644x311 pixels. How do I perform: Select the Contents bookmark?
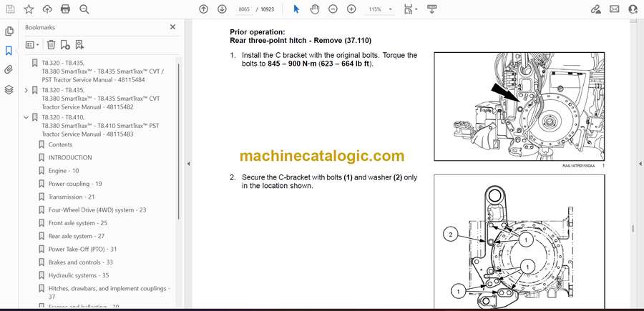pos(60,144)
